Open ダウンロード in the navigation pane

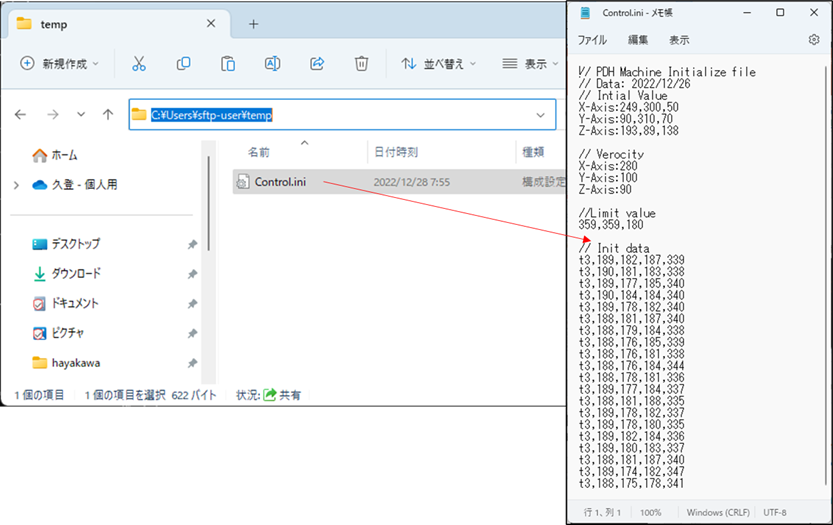(76, 273)
